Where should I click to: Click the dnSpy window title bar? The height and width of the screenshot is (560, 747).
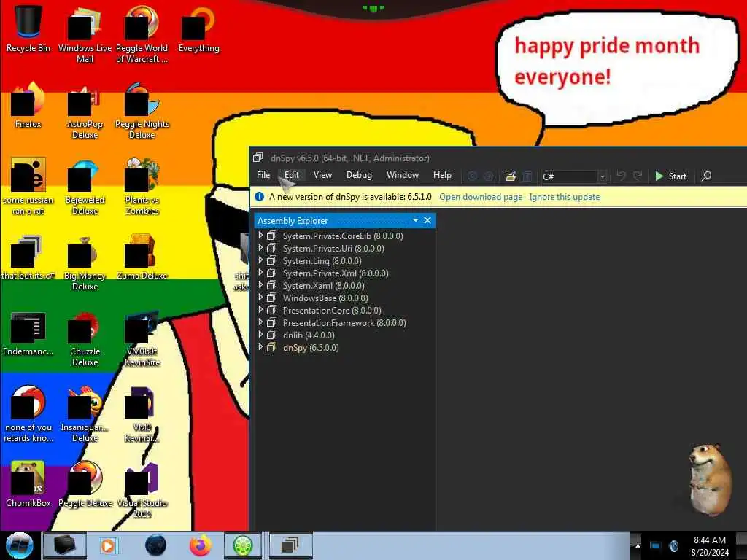(x=498, y=157)
